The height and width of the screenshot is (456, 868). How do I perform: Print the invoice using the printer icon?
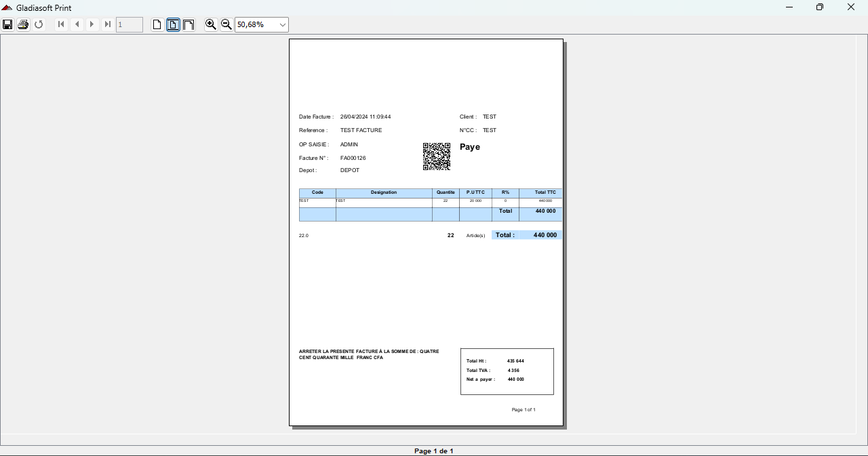[23, 24]
